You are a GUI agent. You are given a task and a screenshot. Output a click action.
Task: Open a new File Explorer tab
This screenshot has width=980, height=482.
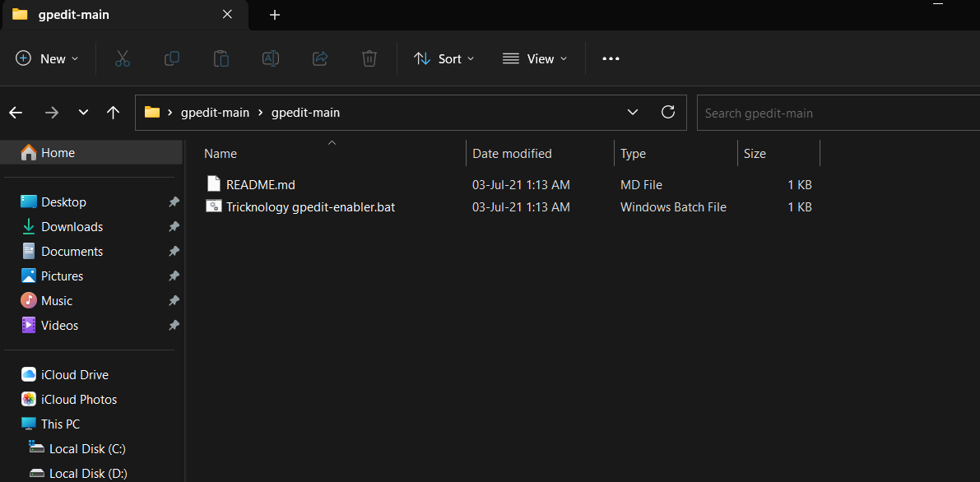point(274,15)
